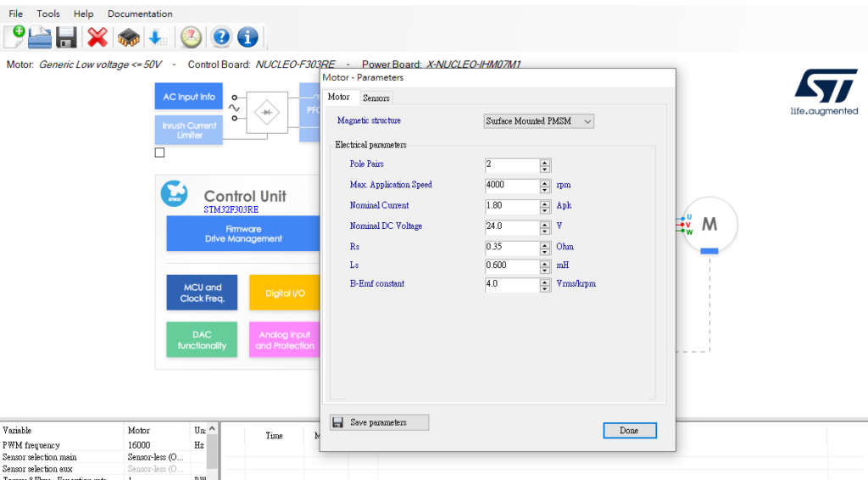Open the File menu

15,14
